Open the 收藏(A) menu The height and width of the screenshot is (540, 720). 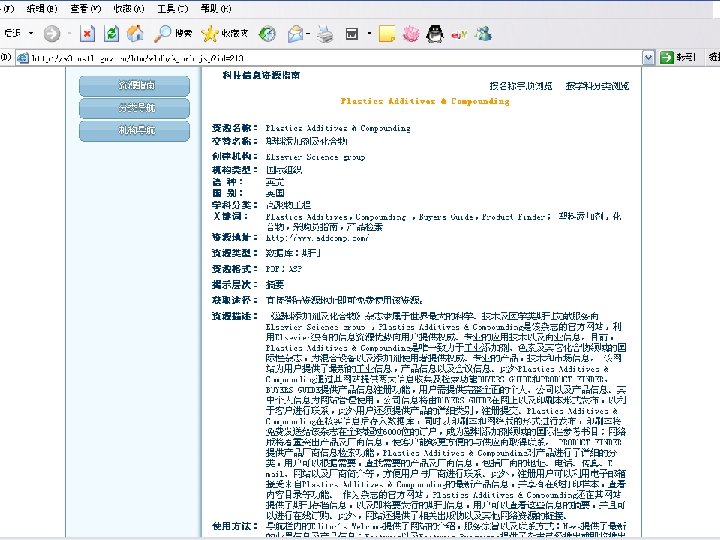129,8
